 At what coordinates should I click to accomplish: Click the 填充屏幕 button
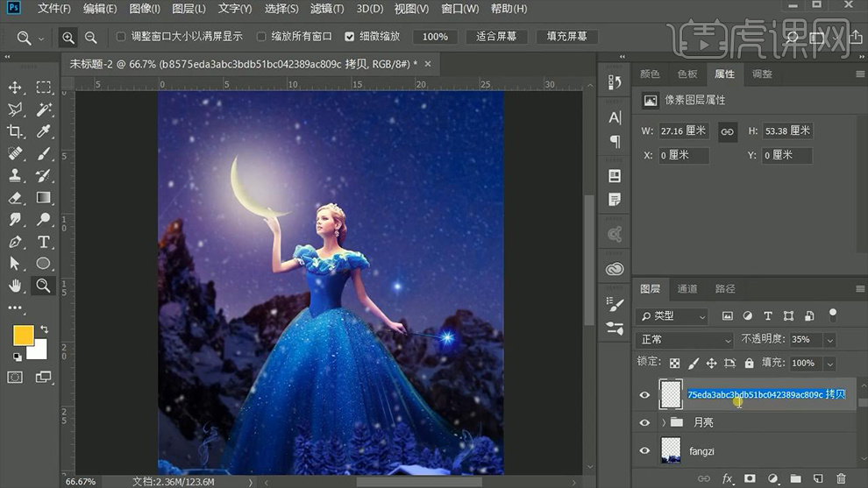coord(567,37)
